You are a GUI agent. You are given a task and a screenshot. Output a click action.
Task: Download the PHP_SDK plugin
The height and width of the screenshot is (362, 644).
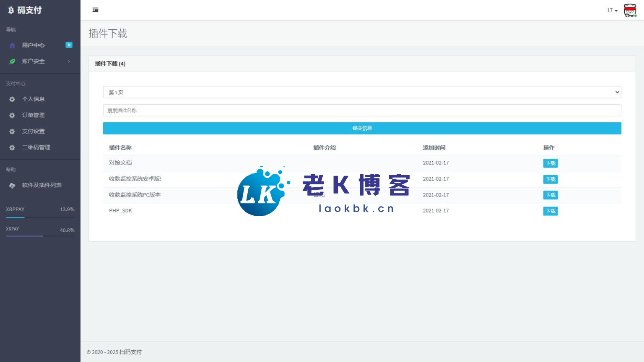pos(550,211)
